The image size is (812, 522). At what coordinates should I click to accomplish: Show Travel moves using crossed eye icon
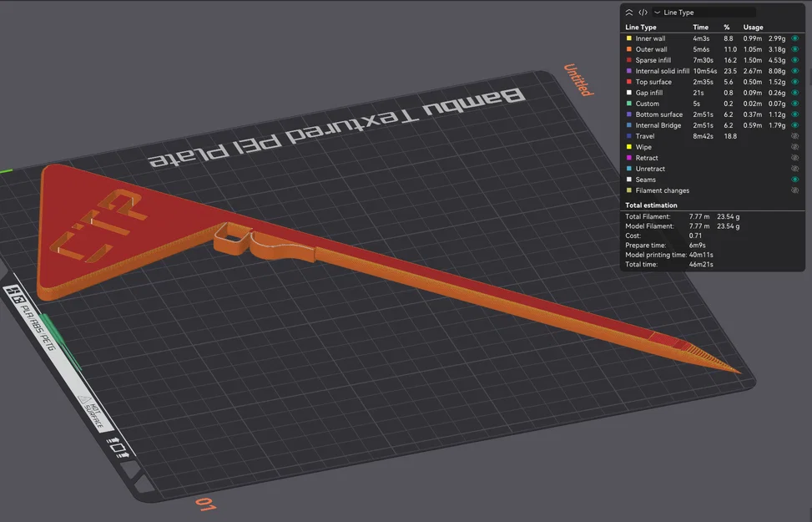[795, 136]
